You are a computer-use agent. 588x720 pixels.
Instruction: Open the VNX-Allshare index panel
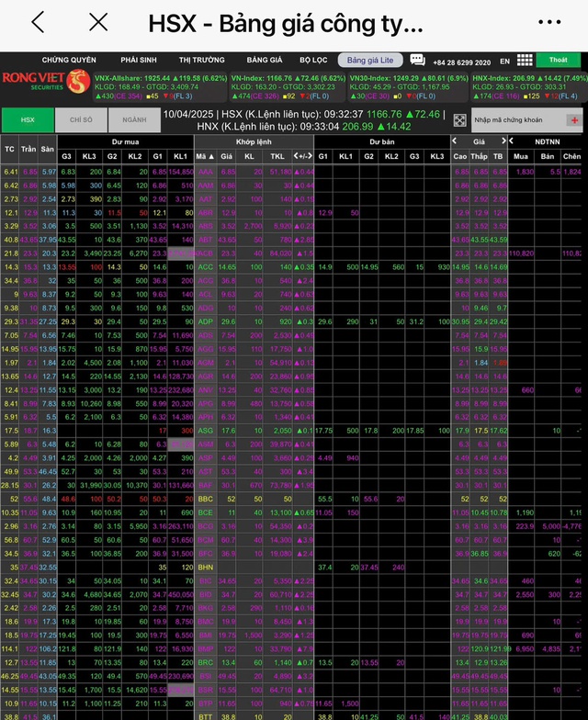click(x=160, y=86)
